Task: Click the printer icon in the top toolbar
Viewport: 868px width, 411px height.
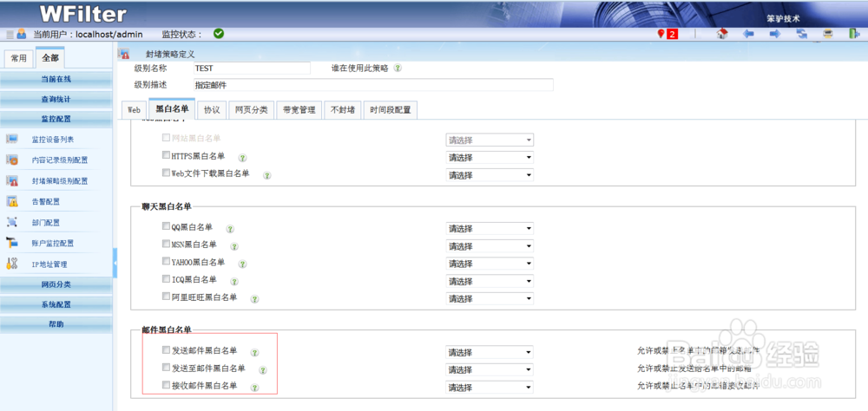Action: (x=828, y=34)
